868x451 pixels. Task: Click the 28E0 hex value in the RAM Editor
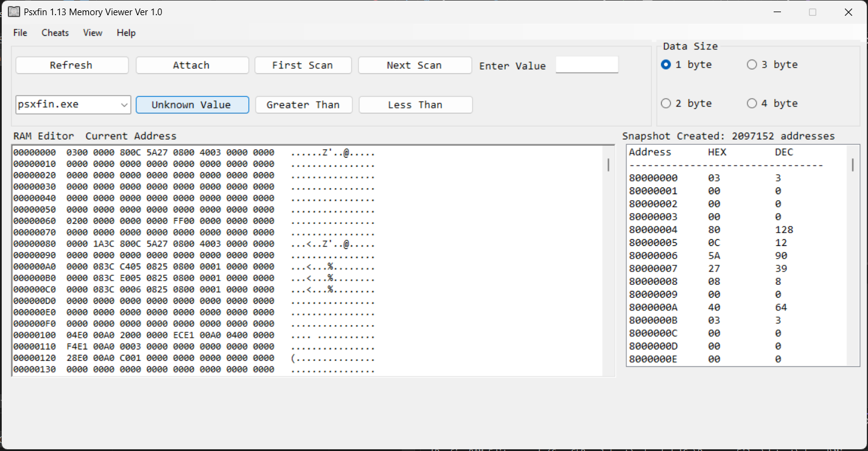[x=77, y=358]
